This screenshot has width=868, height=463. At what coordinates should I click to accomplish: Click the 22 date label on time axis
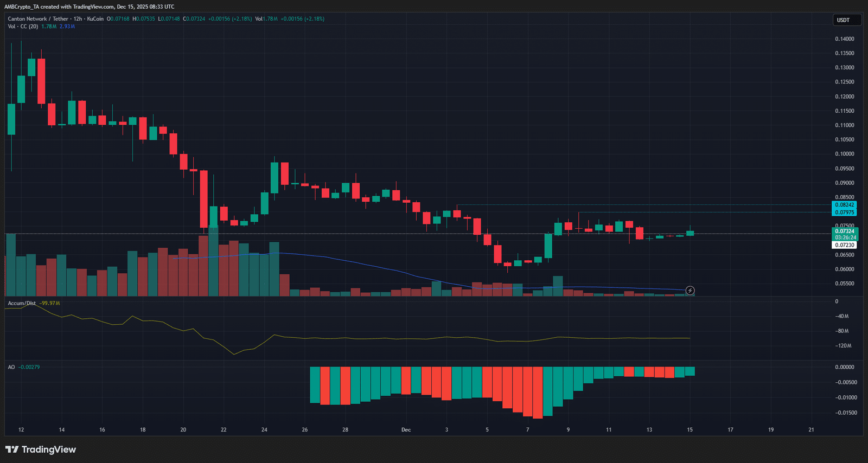click(x=224, y=430)
